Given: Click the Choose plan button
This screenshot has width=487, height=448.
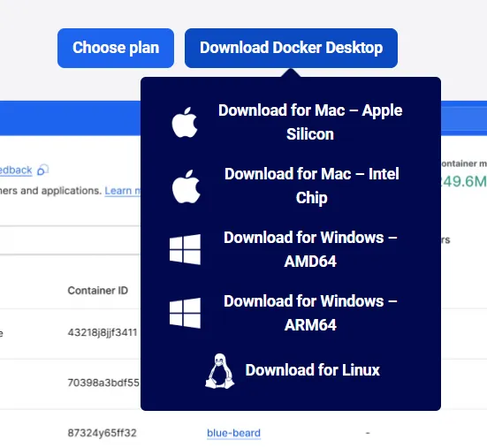Looking at the screenshot, I should [x=116, y=48].
